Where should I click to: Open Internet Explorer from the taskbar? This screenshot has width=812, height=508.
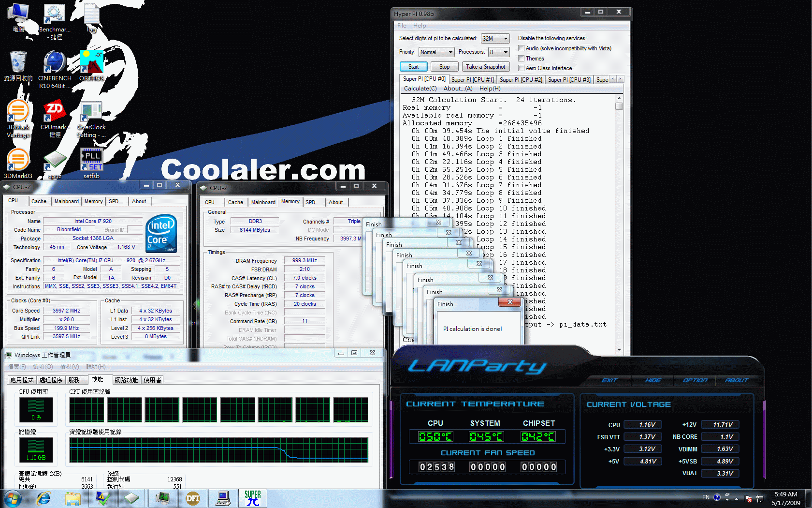coord(43,498)
